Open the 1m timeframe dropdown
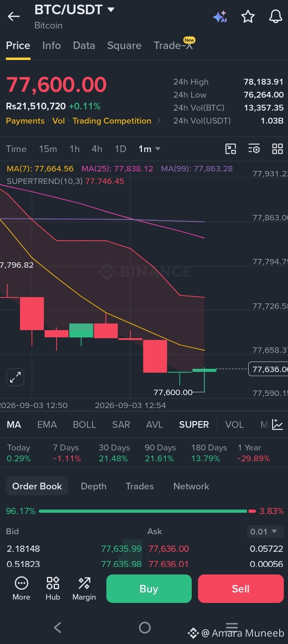 (150, 149)
